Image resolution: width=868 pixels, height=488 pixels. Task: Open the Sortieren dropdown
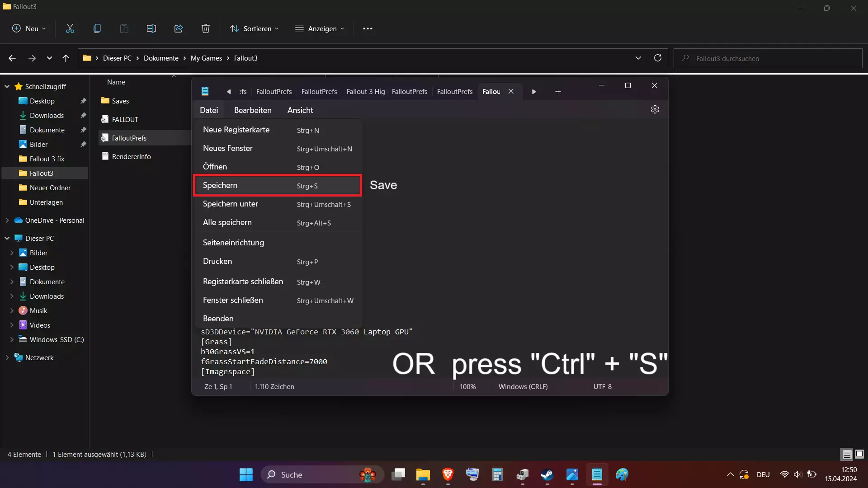click(254, 28)
